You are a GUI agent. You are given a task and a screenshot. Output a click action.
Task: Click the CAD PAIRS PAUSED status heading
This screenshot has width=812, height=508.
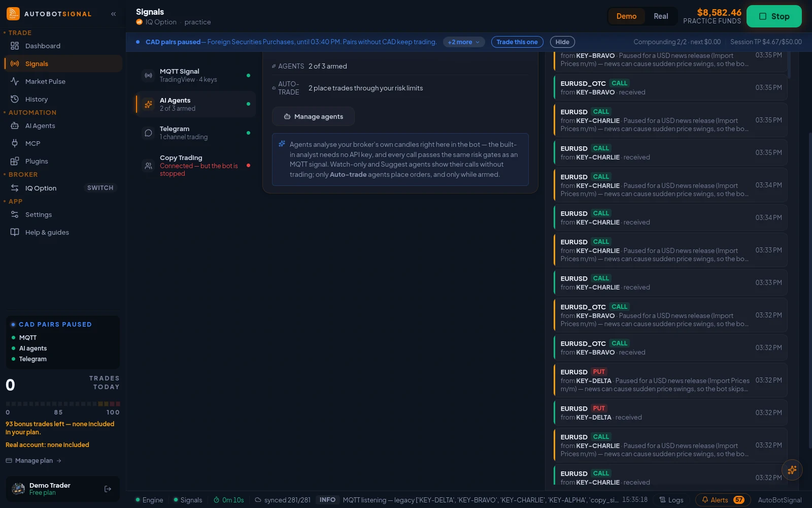pyautogui.click(x=55, y=324)
